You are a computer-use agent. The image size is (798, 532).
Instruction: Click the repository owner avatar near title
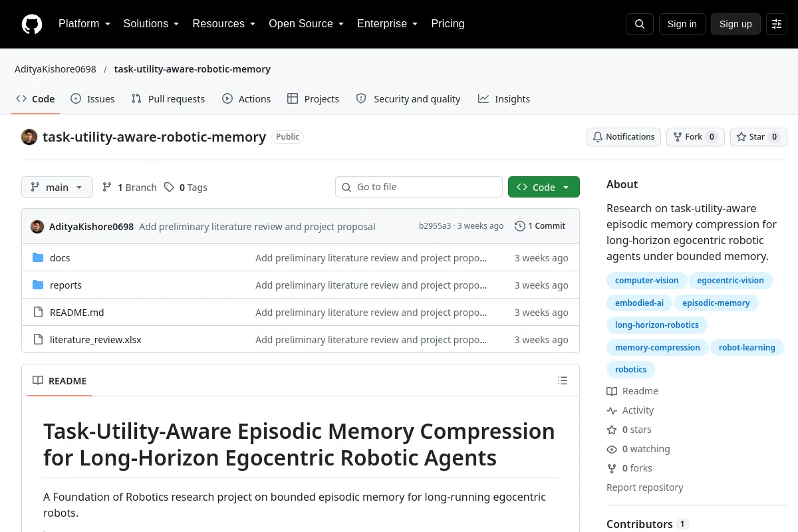pyautogui.click(x=29, y=137)
